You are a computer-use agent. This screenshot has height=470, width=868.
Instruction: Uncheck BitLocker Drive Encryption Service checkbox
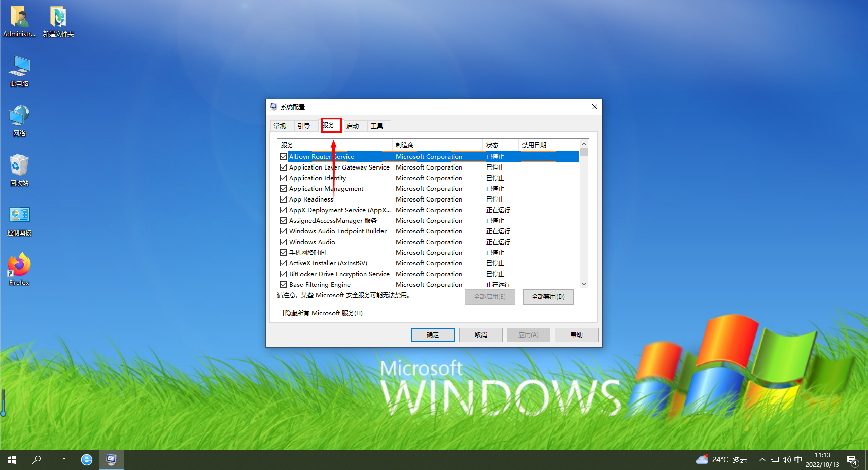(284, 274)
